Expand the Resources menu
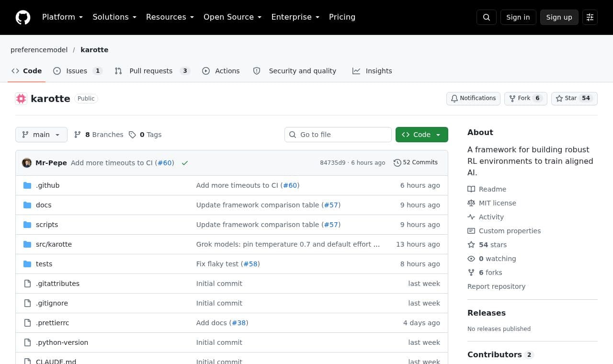The height and width of the screenshot is (364, 613). [x=170, y=17]
